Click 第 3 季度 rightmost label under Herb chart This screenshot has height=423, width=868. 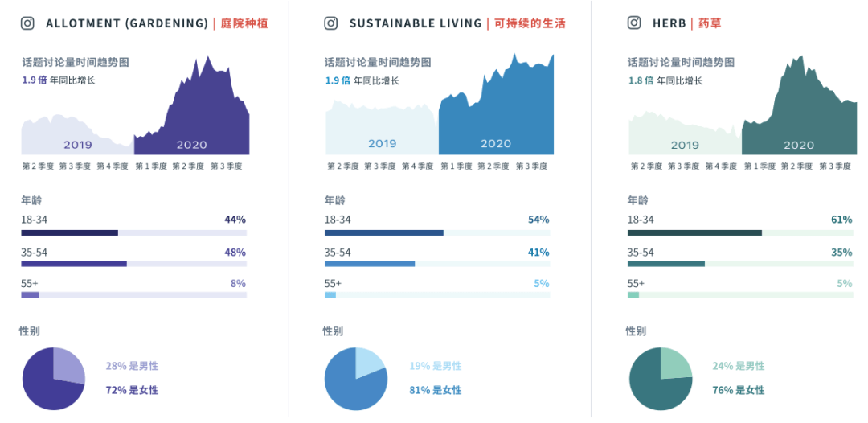tap(835, 166)
